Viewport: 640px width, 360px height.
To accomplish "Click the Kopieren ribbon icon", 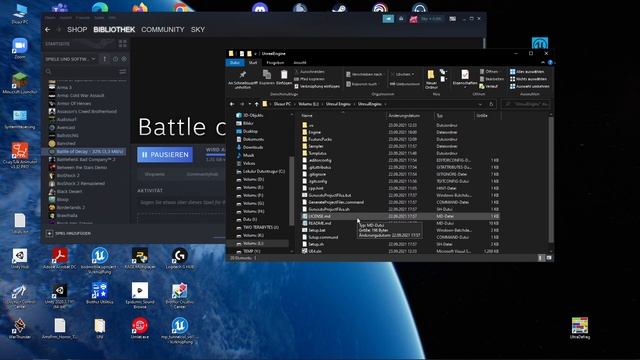I will click(x=267, y=75).
